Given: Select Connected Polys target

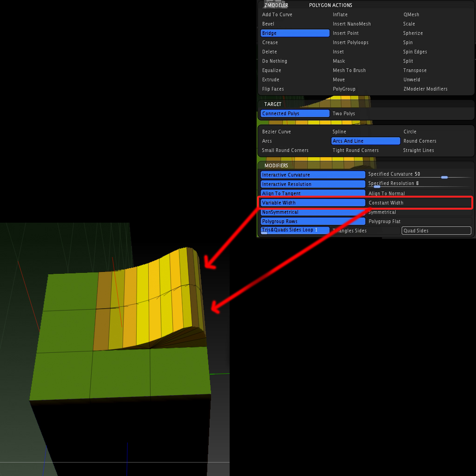Looking at the screenshot, I should tap(295, 113).
